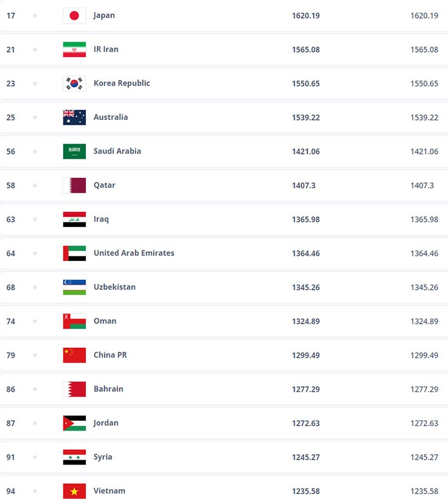The image size is (448, 502).
Task: Open the China PR team link
Action: [x=110, y=355]
